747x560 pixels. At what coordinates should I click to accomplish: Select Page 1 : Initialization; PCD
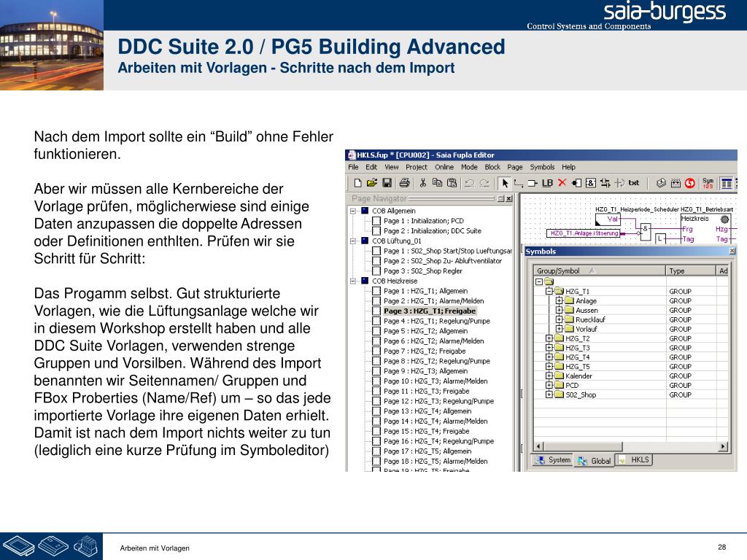(424, 221)
